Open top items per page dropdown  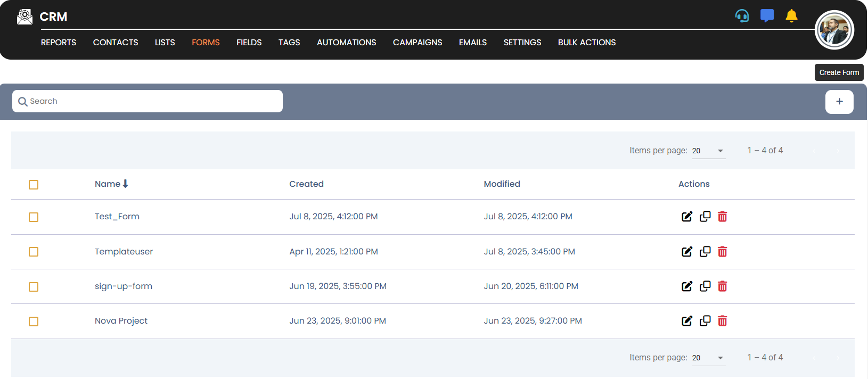(708, 151)
